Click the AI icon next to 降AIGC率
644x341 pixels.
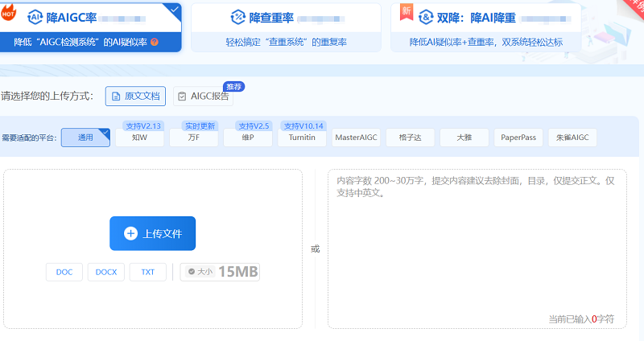click(35, 17)
